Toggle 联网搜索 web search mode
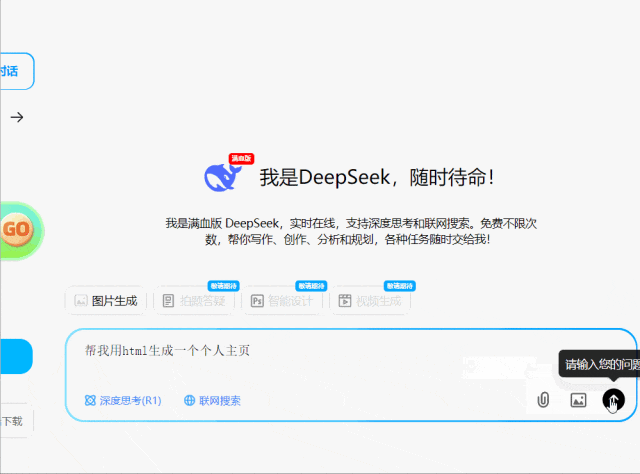Screen dimensions: 640x474 [x=212, y=401]
